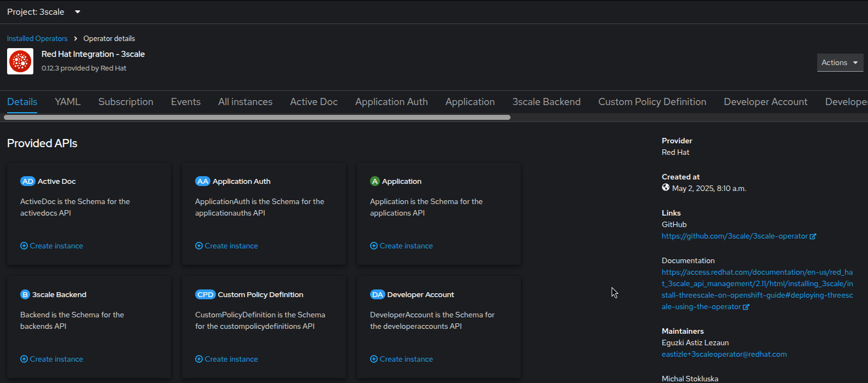Select the Active Doc tab
868x383 pixels.
[x=314, y=102]
